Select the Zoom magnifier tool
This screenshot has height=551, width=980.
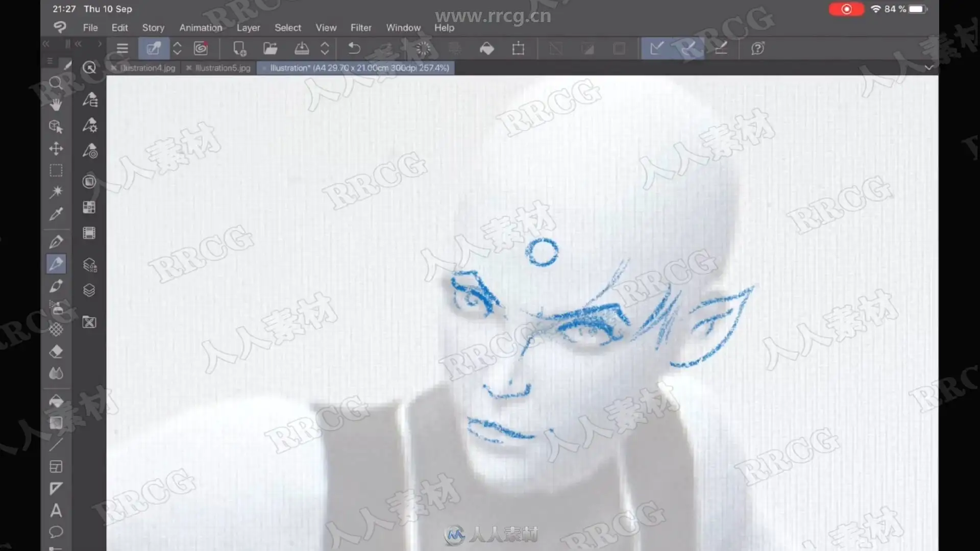click(56, 83)
